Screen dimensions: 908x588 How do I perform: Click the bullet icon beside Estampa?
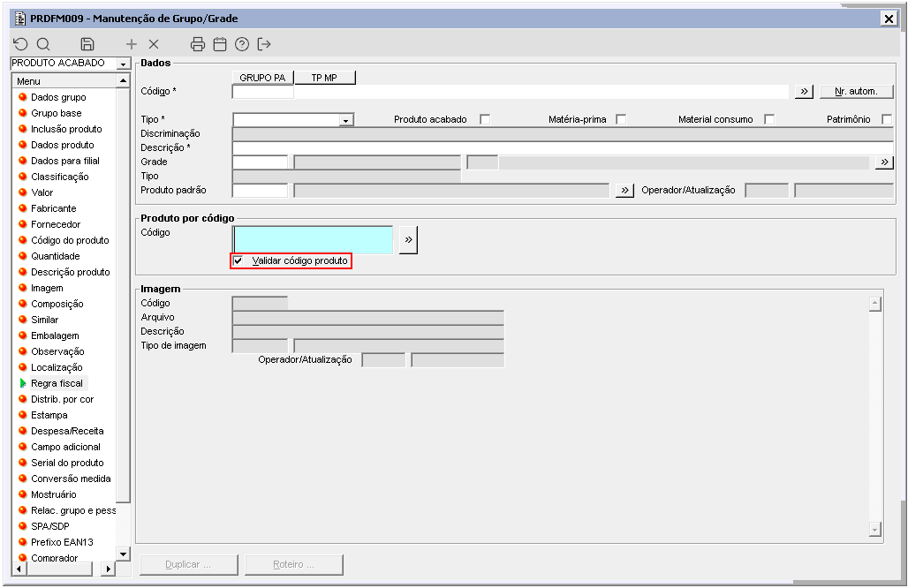click(23, 414)
